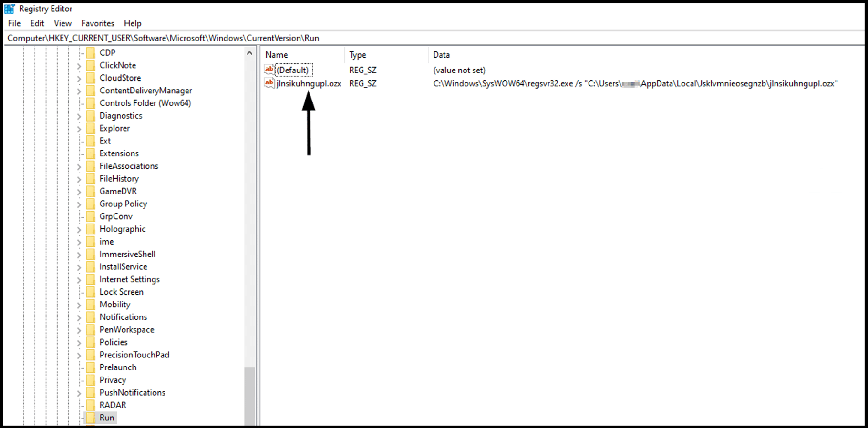The width and height of the screenshot is (868, 428).
Task: Click the RADAR folder icon
Action: [x=91, y=405]
